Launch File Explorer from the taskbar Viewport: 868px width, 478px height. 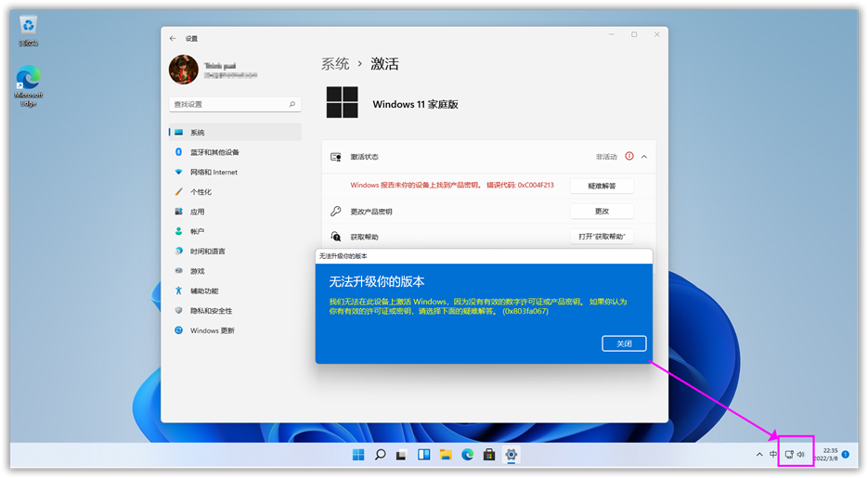click(446, 455)
